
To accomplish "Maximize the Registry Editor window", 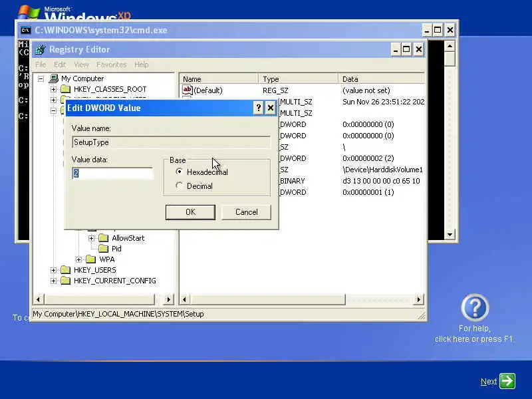I will click(406, 49).
